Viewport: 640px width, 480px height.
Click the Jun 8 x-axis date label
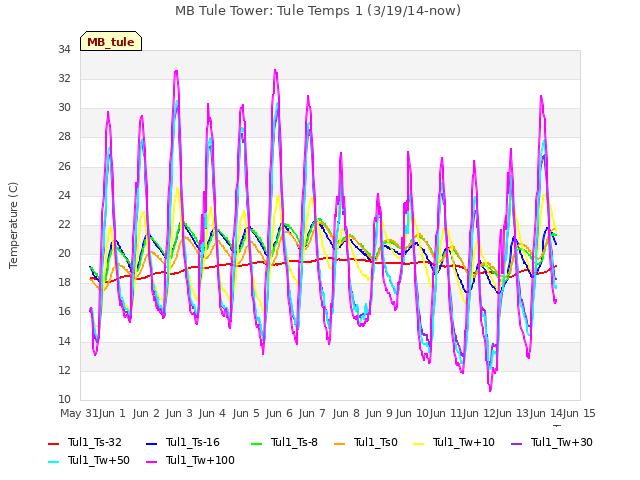tap(346, 413)
